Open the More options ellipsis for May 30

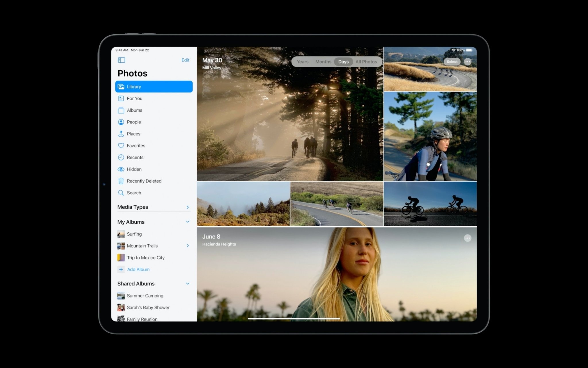[468, 62]
